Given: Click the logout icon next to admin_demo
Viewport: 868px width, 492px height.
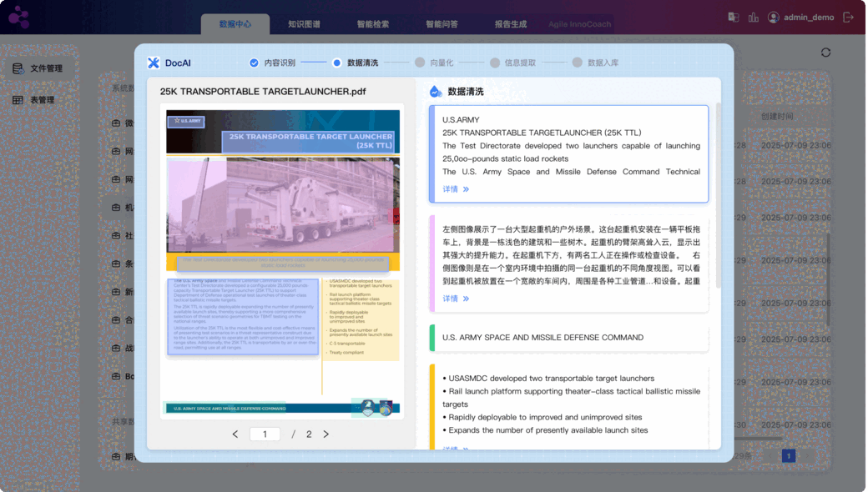Looking at the screenshot, I should click(x=848, y=18).
